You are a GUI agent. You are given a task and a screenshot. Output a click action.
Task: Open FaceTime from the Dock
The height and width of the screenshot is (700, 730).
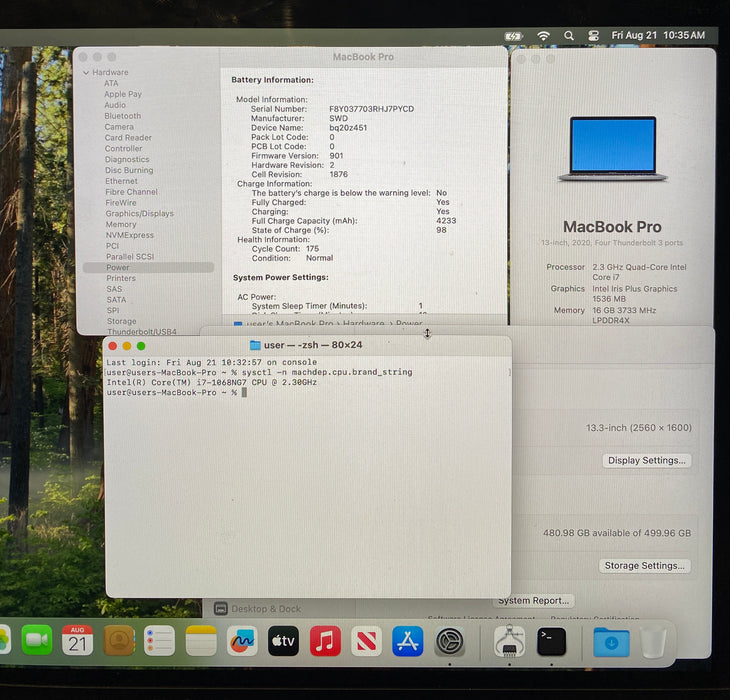tap(37, 640)
